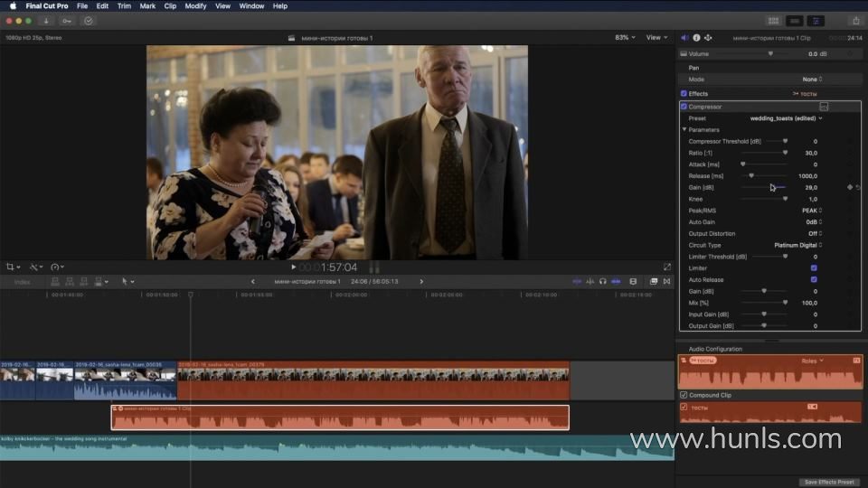Open the viewer View options dropdown

tap(656, 38)
